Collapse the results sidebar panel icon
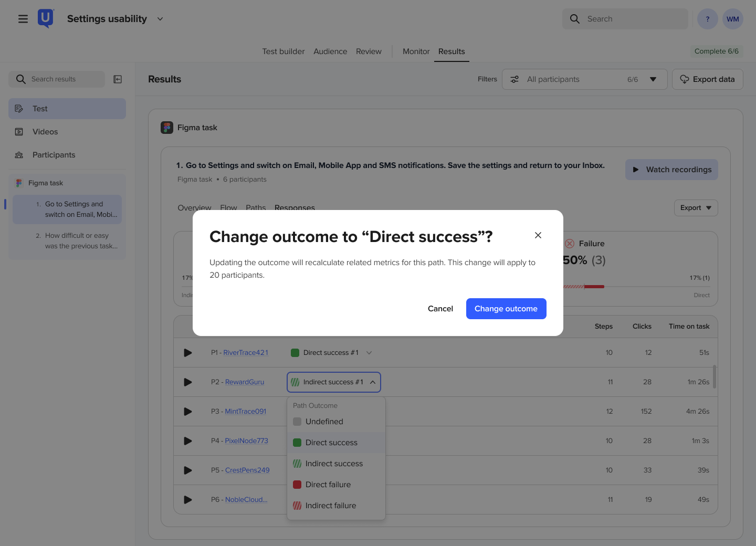756x546 pixels. 118,79
